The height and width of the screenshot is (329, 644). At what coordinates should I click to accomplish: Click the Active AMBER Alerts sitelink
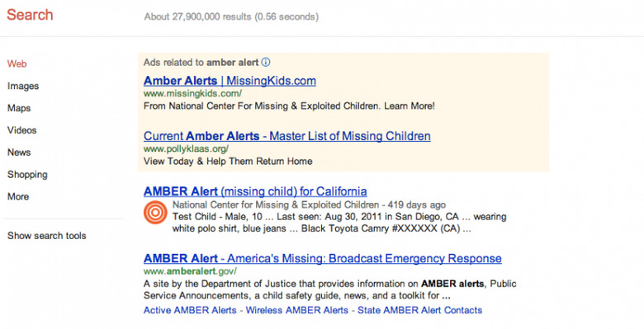[190, 310]
